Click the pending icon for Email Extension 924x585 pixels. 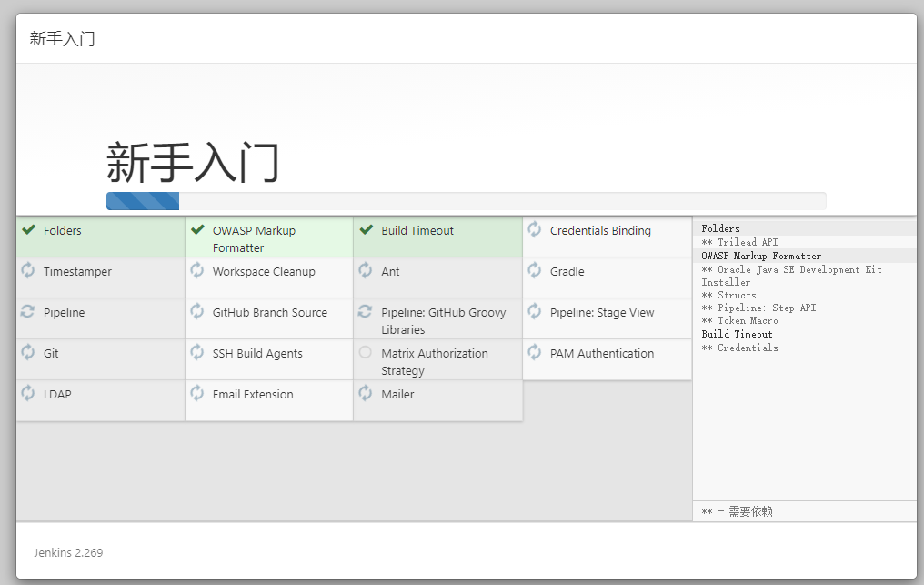(x=196, y=393)
